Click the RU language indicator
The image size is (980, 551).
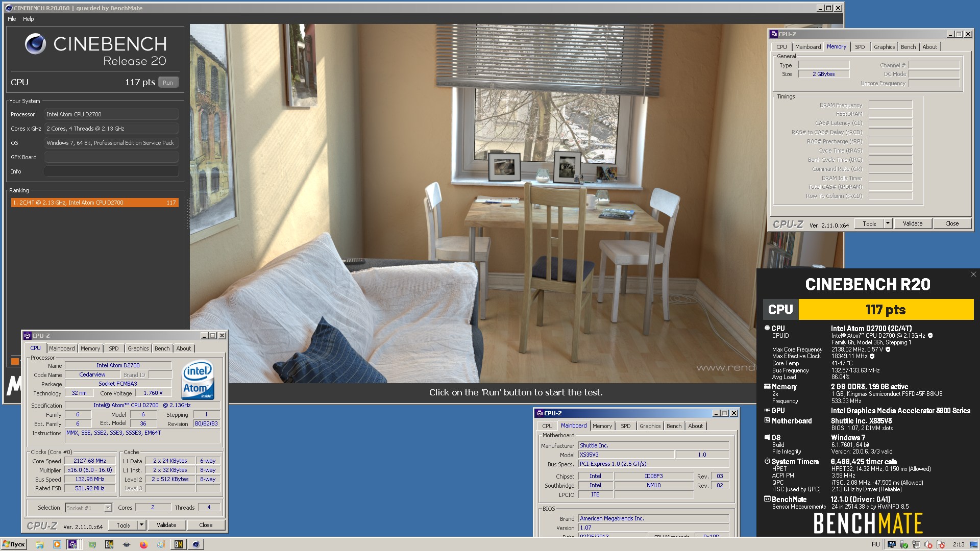876,544
